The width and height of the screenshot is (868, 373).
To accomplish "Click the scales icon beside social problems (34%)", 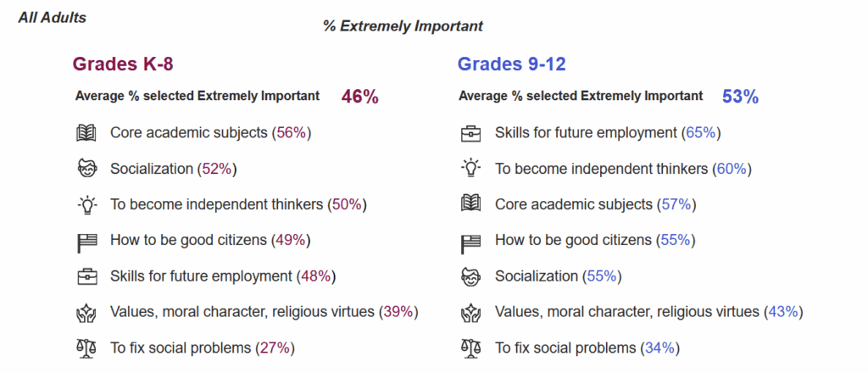I will point(470,348).
